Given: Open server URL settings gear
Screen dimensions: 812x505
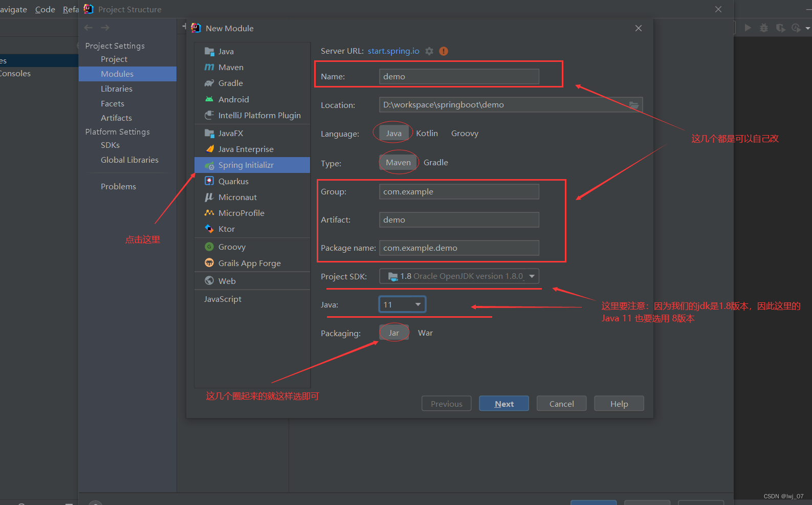Looking at the screenshot, I should pos(429,51).
